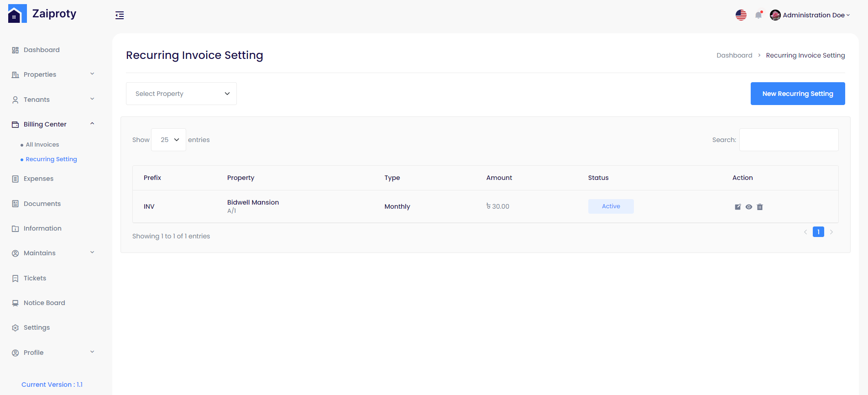868x395 pixels.
Task: Expand the Properties sidebar menu
Action: point(52,74)
